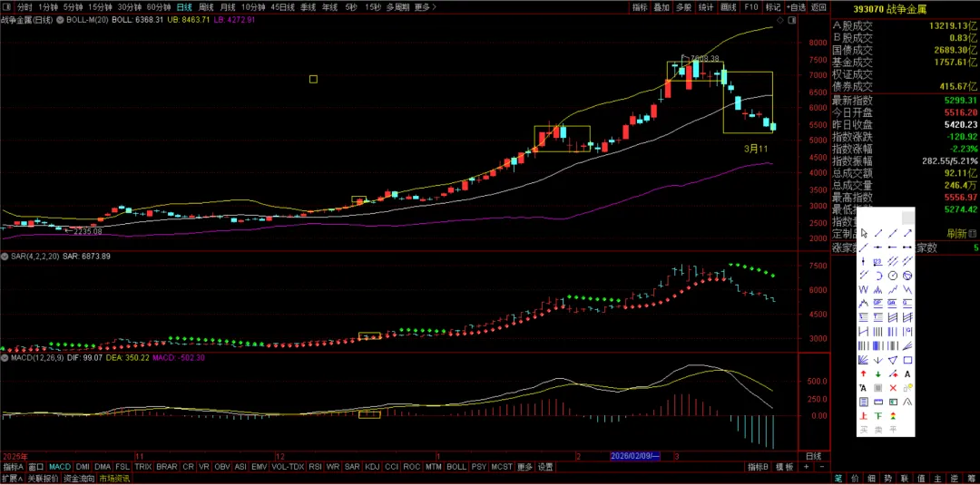Screen dimensions: 980x485
Task: Open 设置 indicator settings
Action: (x=545, y=467)
